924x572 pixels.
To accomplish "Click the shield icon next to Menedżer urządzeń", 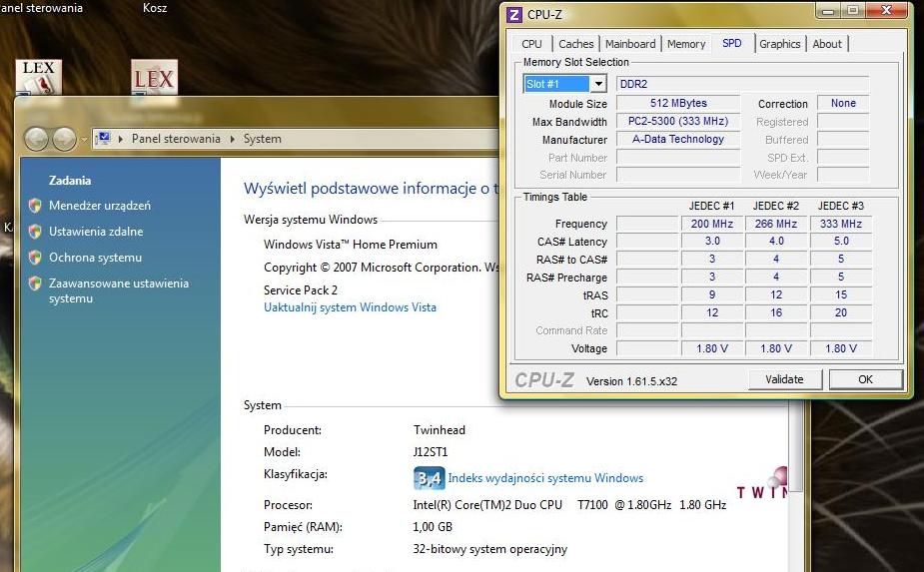I will [35, 206].
